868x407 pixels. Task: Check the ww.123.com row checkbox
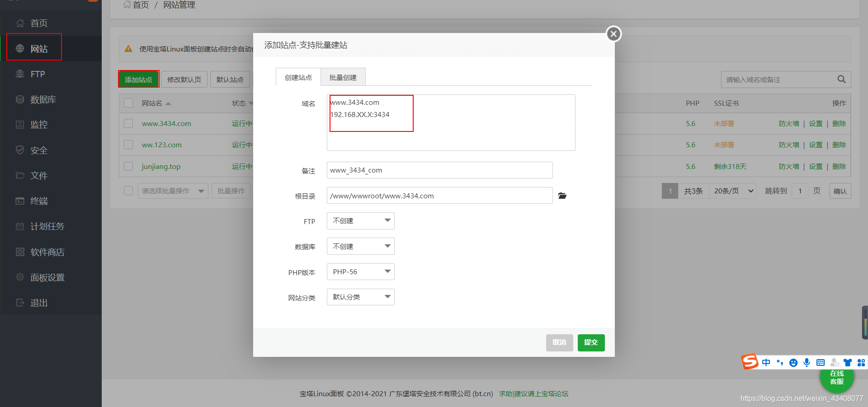(128, 145)
